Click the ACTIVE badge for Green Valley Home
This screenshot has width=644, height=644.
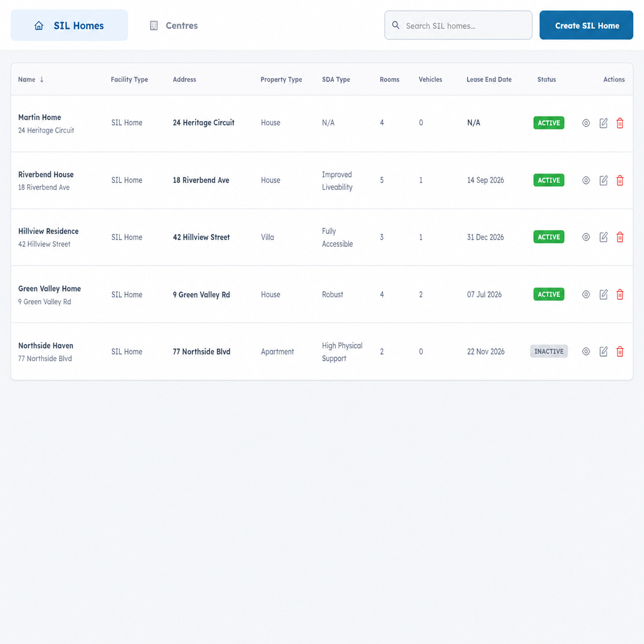(548, 294)
